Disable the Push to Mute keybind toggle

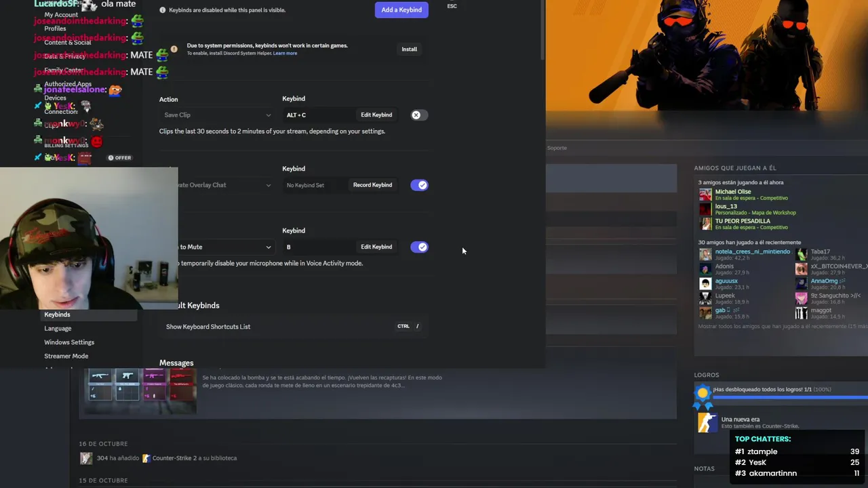coord(420,247)
